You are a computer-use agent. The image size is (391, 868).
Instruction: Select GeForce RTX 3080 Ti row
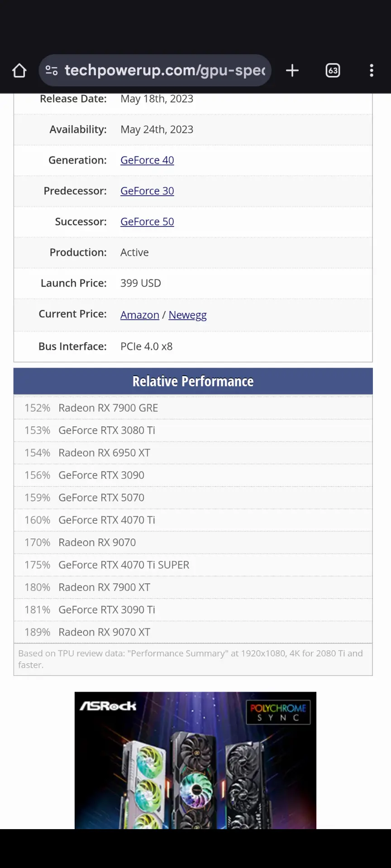[106, 430]
